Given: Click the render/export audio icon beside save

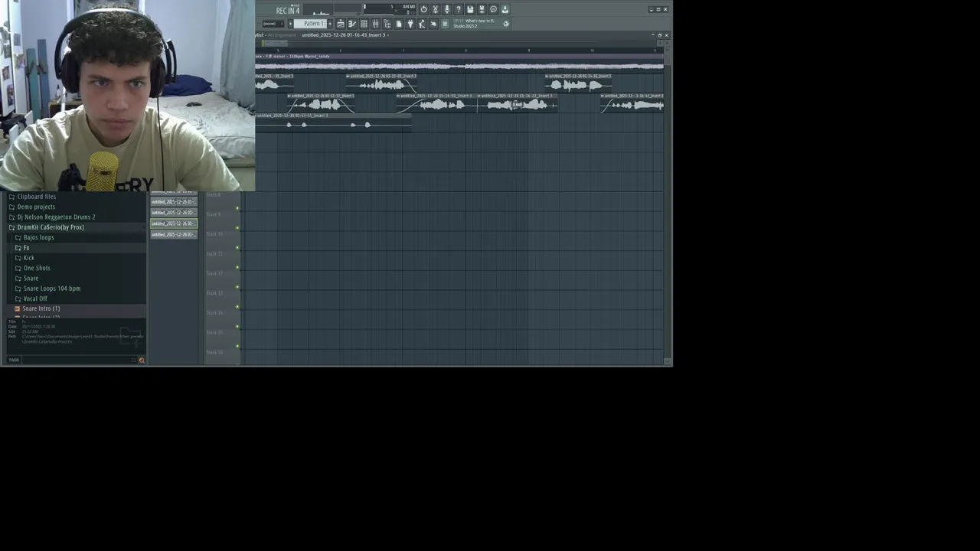Looking at the screenshot, I should (x=482, y=9).
